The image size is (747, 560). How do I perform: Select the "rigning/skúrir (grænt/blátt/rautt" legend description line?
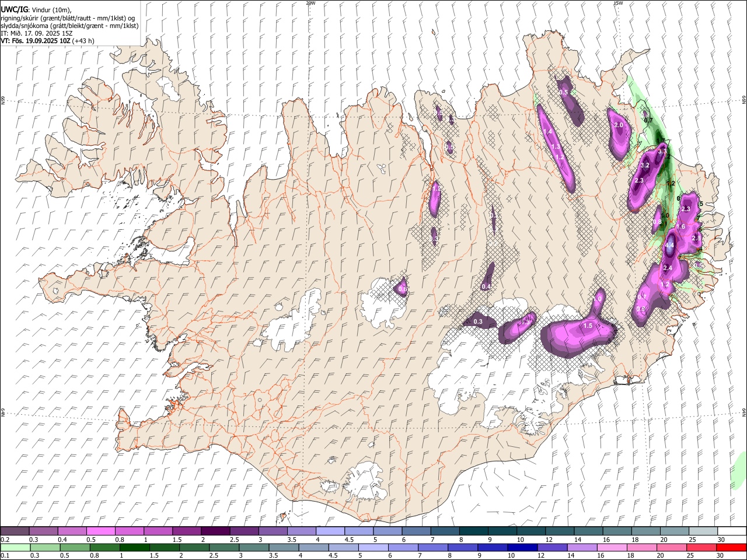[68, 17]
